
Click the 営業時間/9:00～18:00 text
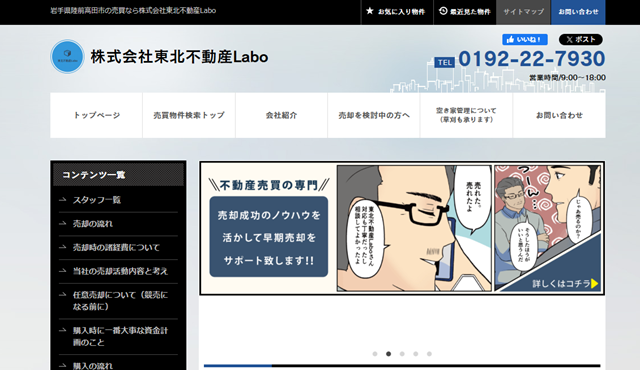pyautogui.click(x=567, y=78)
